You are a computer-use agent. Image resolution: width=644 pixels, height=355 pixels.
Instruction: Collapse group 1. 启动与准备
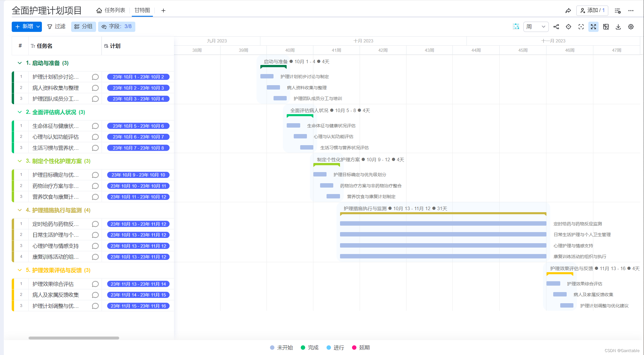(20, 63)
